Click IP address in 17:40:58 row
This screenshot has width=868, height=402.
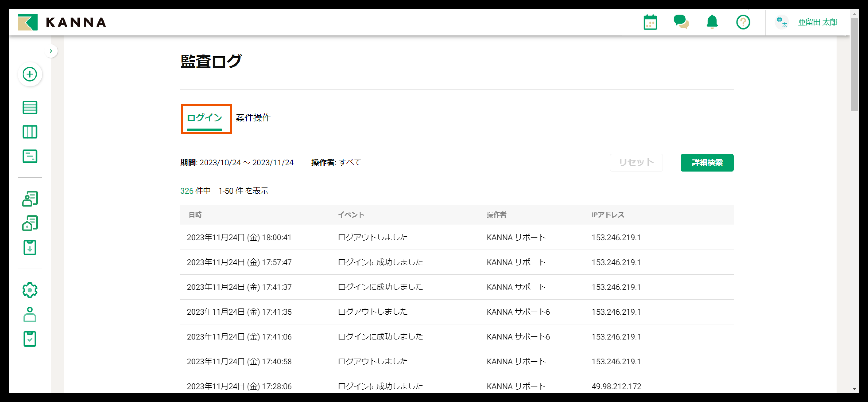tap(616, 361)
